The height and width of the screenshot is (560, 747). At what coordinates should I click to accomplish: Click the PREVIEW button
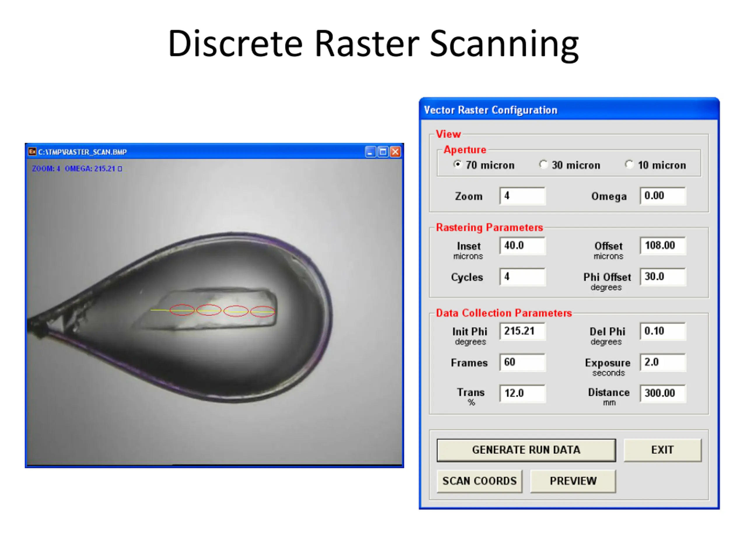pyautogui.click(x=573, y=481)
